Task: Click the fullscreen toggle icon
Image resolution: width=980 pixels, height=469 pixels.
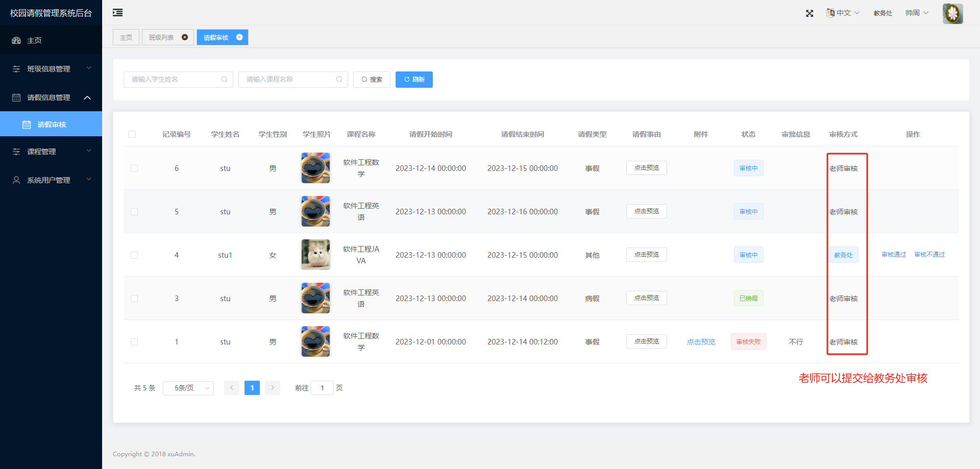Action: [x=810, y=13]
